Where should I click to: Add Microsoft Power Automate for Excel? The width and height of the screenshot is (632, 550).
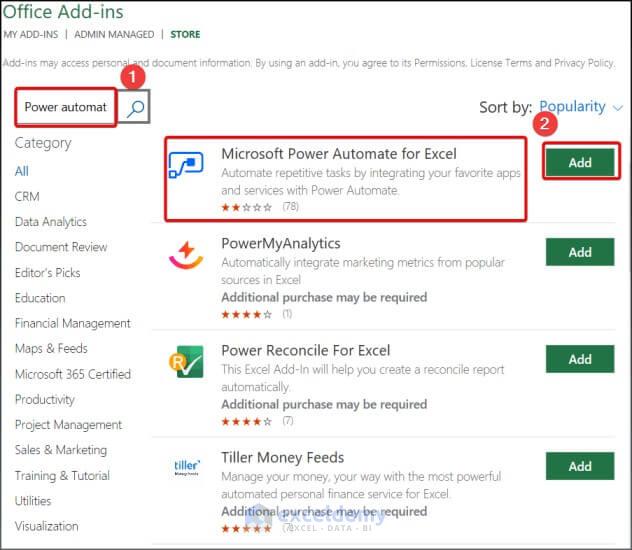pyautogui.click(x=580, y=163)
